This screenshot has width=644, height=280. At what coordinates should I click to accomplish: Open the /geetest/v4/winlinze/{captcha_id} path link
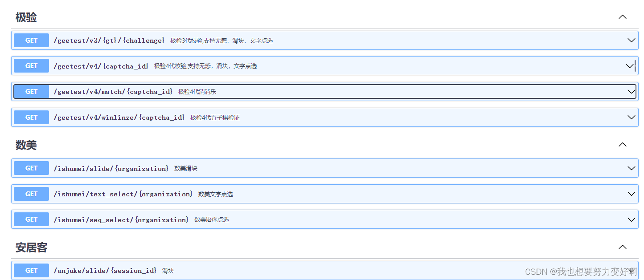point(119,118)
